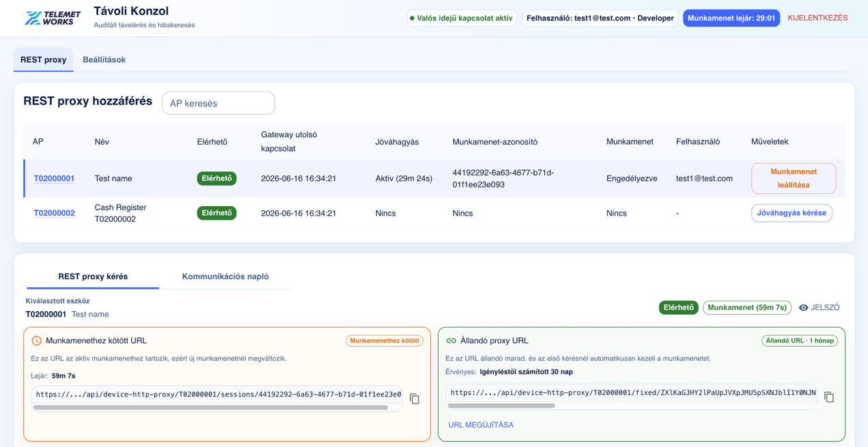Screen dimensions: 868x447
Task: Stop session via Munkamenet leállítása button
Action: click(794, 178)
